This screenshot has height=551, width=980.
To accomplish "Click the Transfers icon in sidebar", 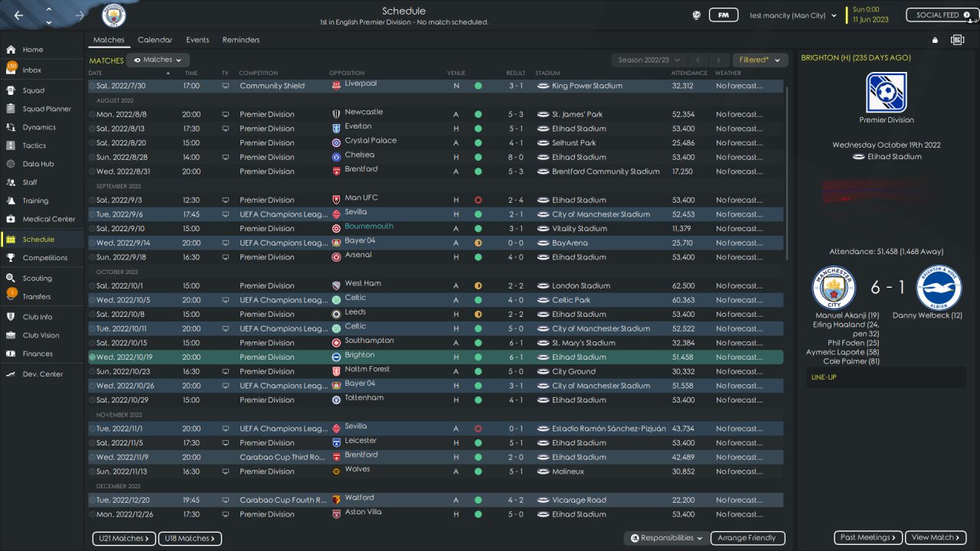I will point(11,295).
